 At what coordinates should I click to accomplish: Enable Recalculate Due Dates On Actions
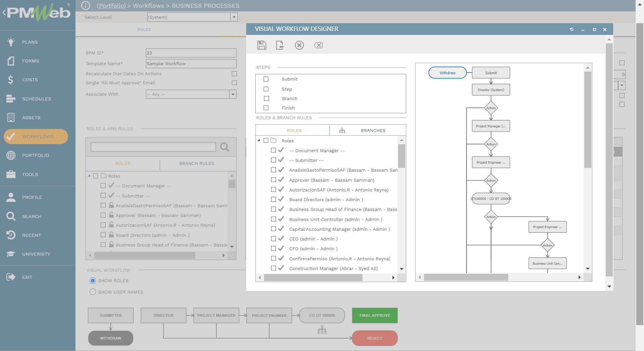[x=234, y=73]
